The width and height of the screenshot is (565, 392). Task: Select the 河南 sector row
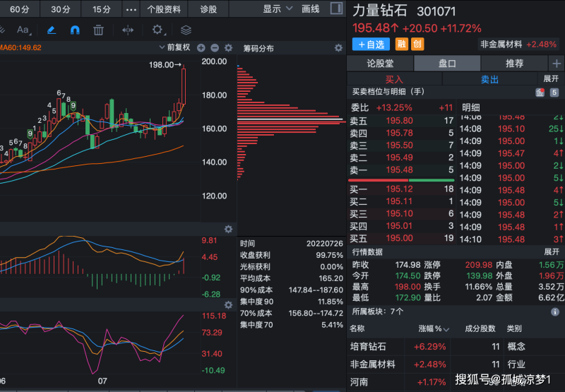pyautogui.click(x=456, y=382)
